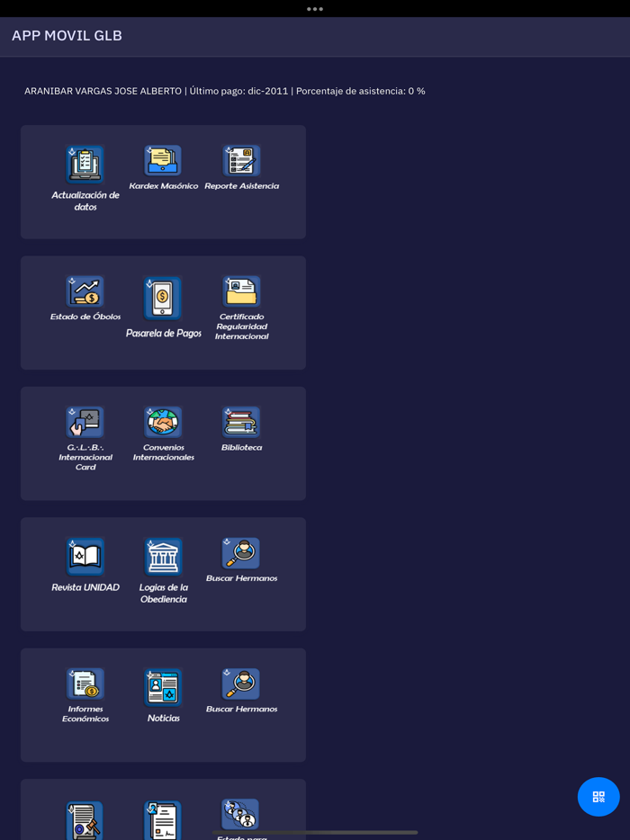Image resolution: width=630 pixels, height=840 pixels.
Task: Launch Pasarela de Pagos phone icon
Action: 163,299
